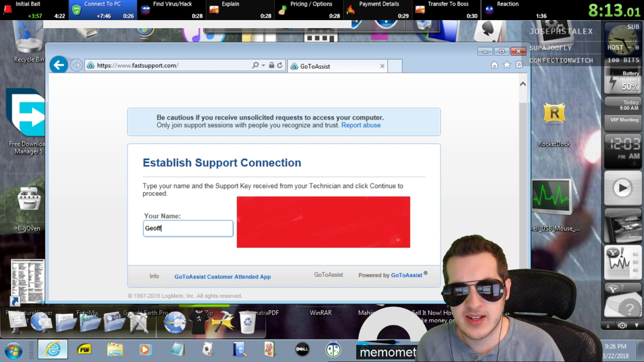Open the photo slideshow gadget thumbnail
The height and width of the screenshot is (362, 644).
(x=623, y=225)
